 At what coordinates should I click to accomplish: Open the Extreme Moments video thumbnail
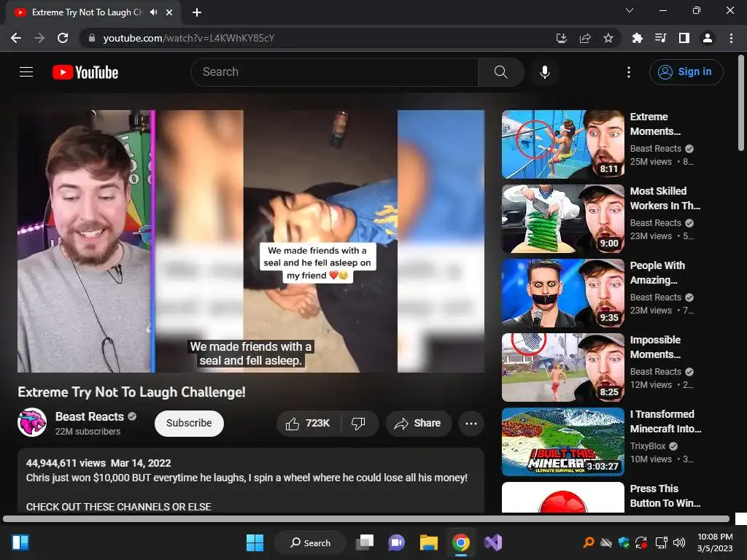point(562,144)
